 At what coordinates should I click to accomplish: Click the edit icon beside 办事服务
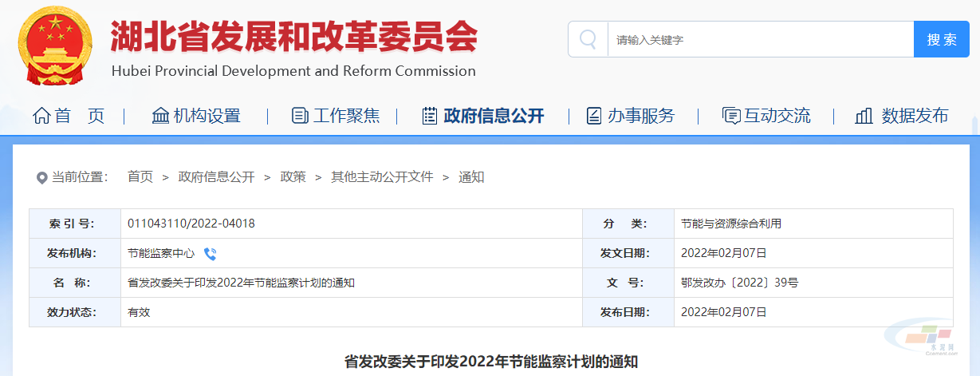point(593,116)
